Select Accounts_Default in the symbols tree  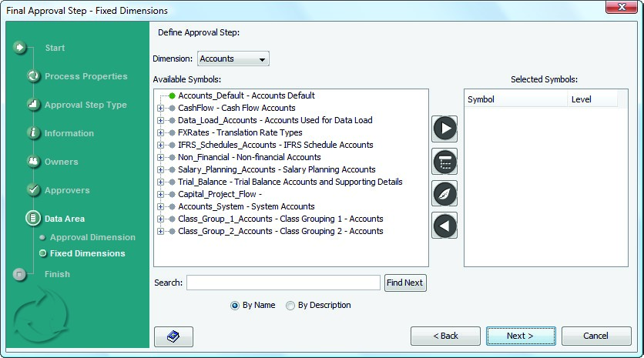click(x=247, y=95)
